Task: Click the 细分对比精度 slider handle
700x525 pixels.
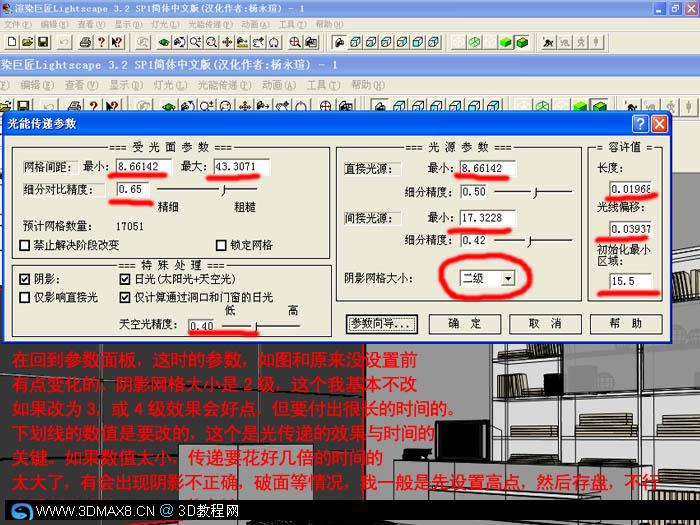Action: pos(224,191)
